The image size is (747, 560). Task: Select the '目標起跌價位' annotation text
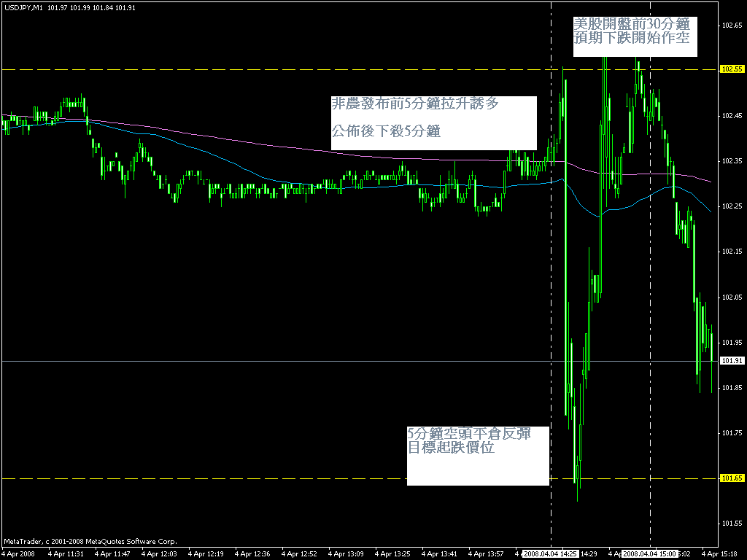click(x=451, y=448)
